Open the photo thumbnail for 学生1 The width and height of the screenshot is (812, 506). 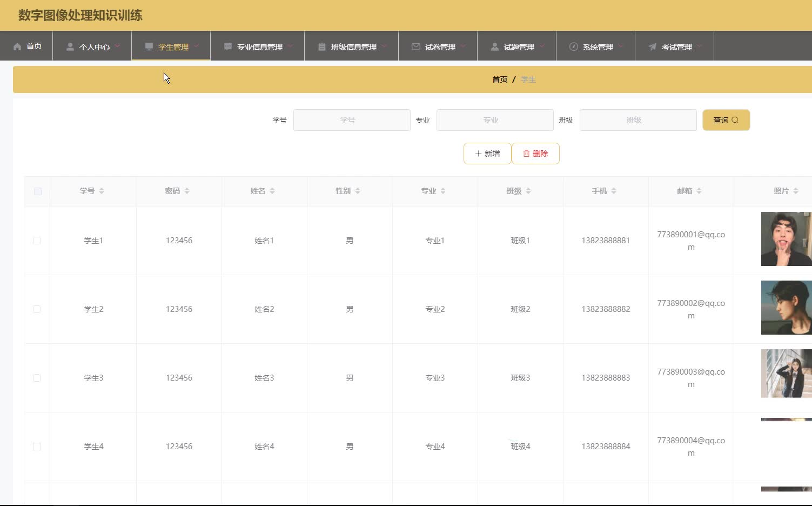click(787, 239)
